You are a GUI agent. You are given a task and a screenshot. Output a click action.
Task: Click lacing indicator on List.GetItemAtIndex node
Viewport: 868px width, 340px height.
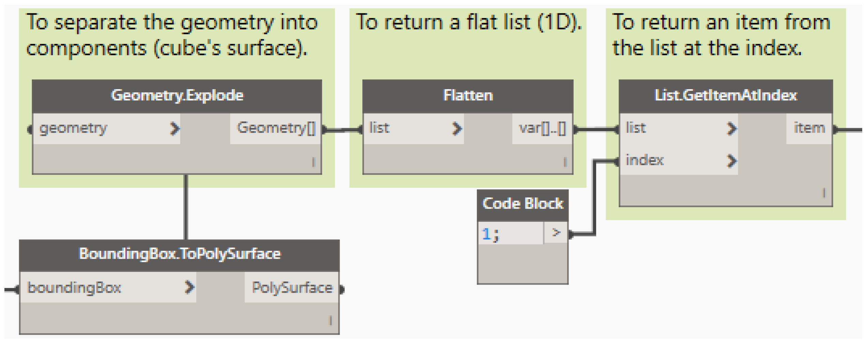click(824, 193)
